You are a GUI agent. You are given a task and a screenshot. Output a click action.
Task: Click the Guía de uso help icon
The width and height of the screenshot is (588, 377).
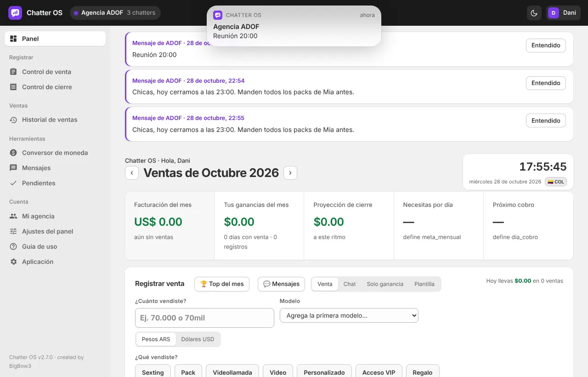tap(13, 246)
